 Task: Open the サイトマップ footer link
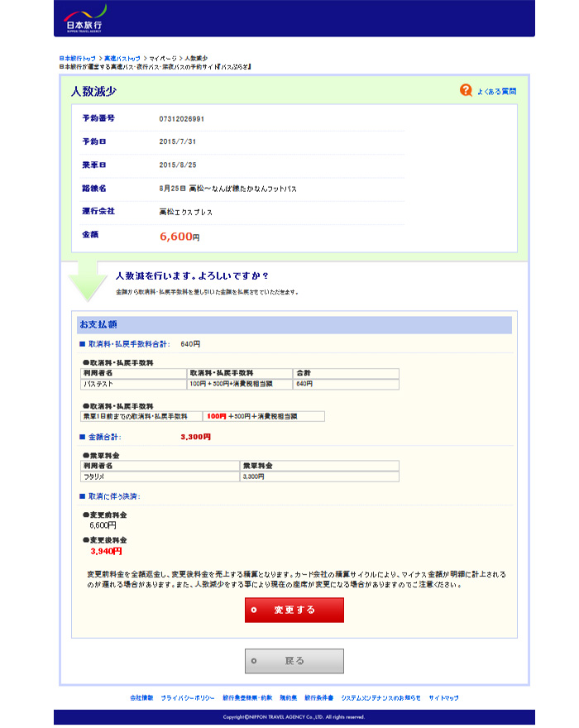pos(443,697)
